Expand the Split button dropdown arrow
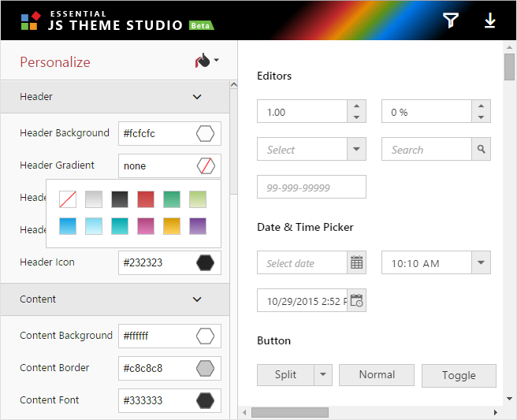The width and height of the screenshot is (517, 420). point(322,375)
